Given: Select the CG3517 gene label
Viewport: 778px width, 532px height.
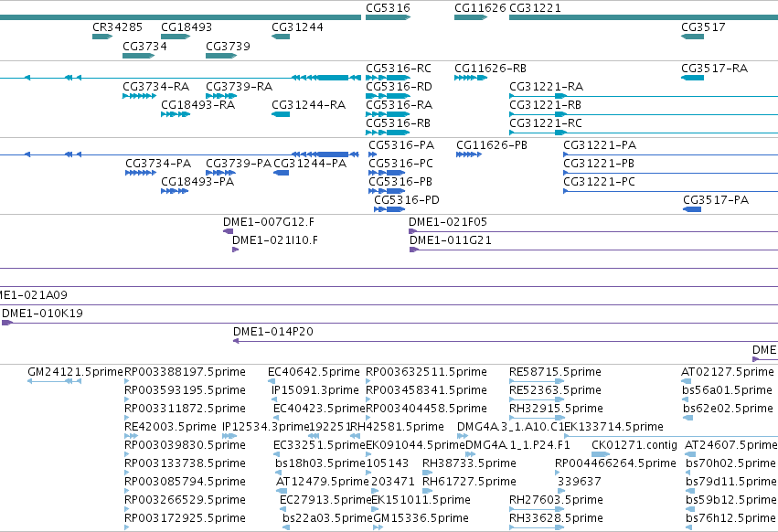Looking at the screenshot, I should pos(703,27).
